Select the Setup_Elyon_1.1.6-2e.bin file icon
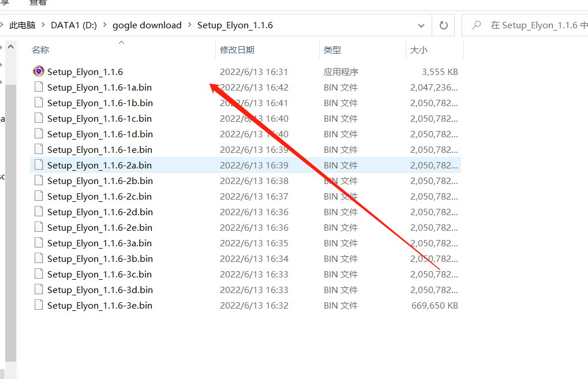 tap(39, 227)
